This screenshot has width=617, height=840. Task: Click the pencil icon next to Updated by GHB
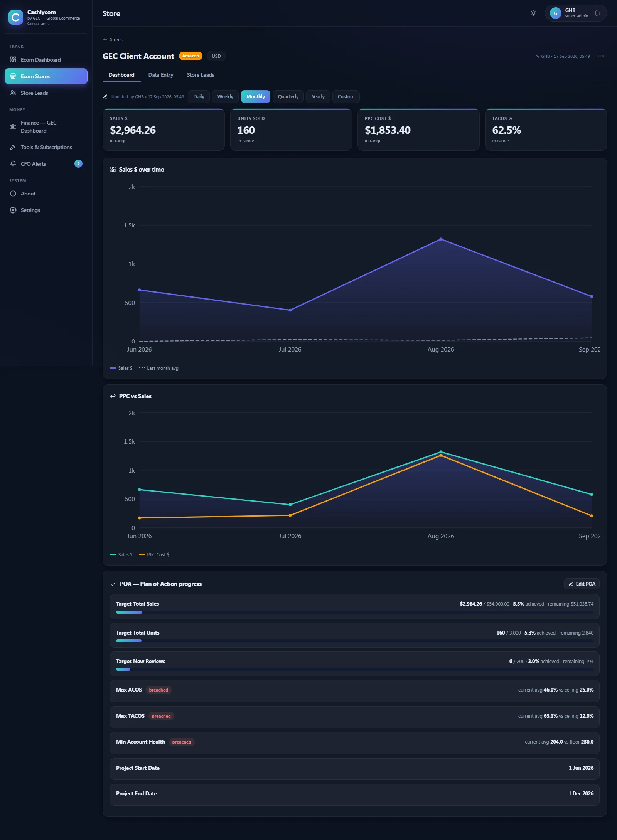105,97
